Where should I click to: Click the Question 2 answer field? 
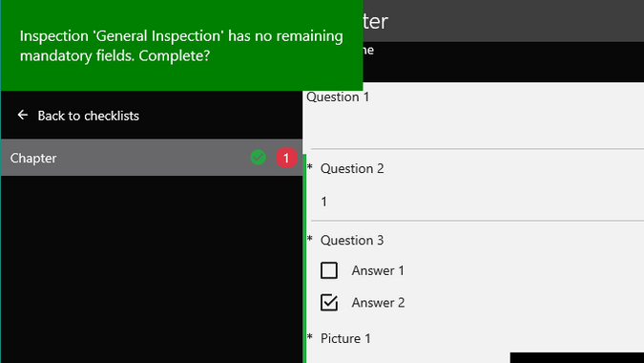pyautogui.click(x=477, y=202)
